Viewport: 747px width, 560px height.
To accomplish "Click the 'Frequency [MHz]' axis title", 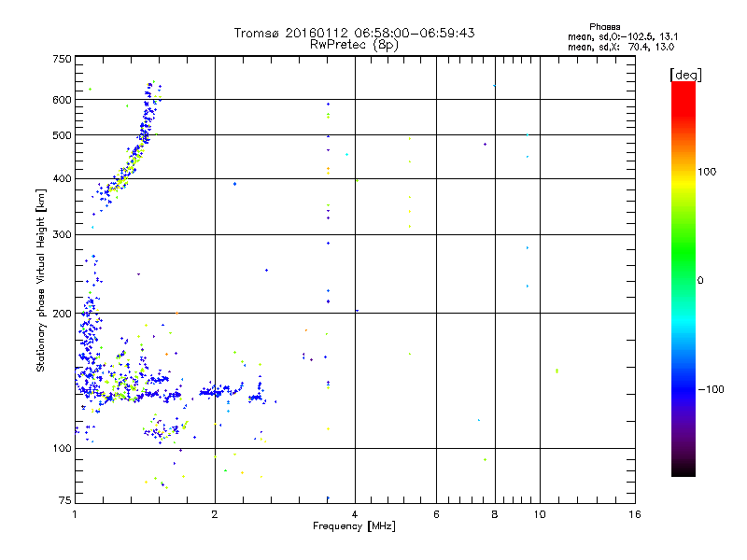I will (354, 526).
